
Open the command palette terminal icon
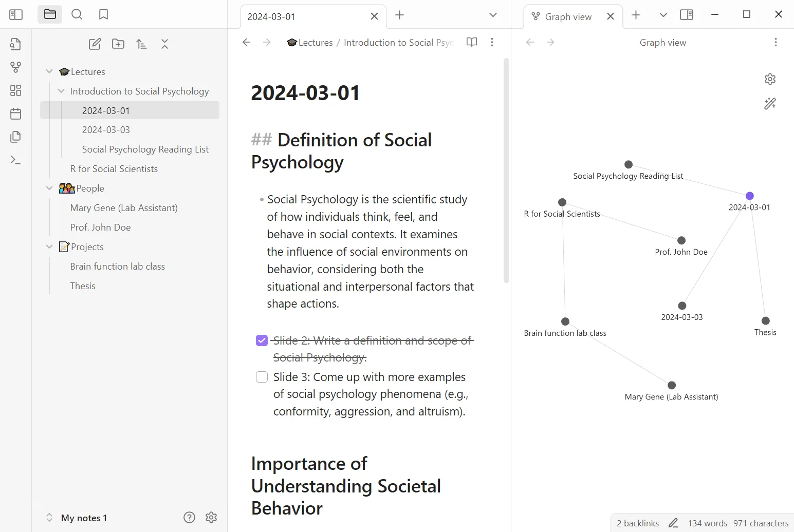coord(15,160)
